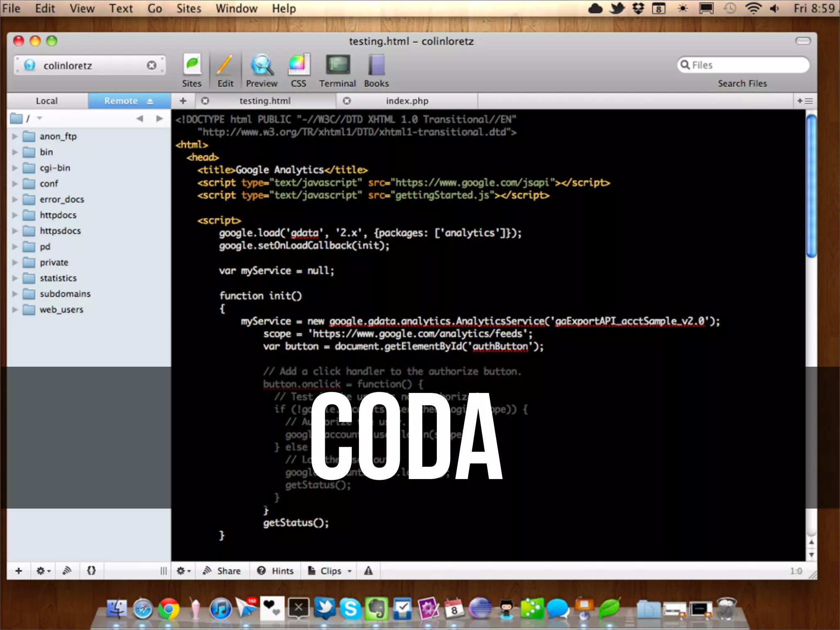Open the Preview magnifier icon

coord(262,66)
